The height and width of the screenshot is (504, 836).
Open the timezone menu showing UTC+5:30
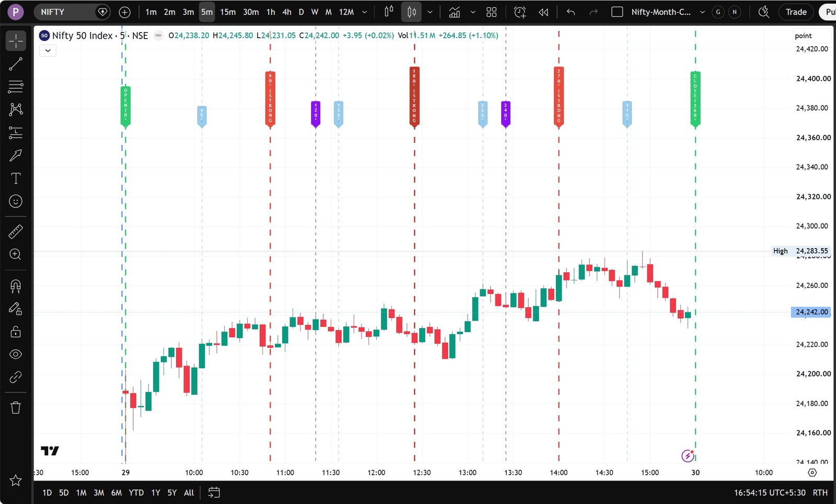point(770,493)
